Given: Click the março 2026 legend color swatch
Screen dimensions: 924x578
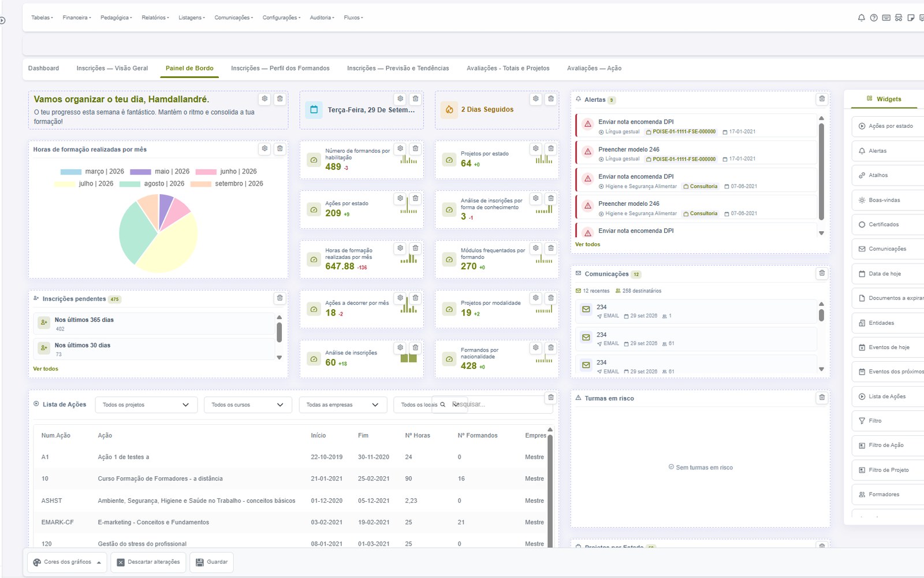Looking at the screenshot, I should (x=71, y=172).
